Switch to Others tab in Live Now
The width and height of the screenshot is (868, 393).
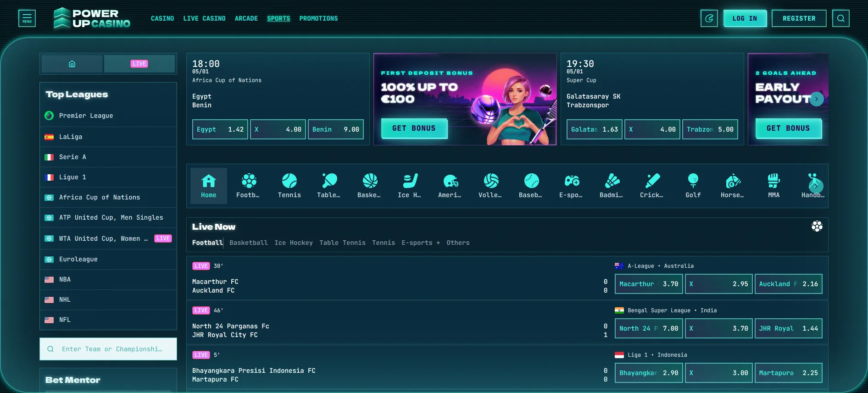click(458, 243)
